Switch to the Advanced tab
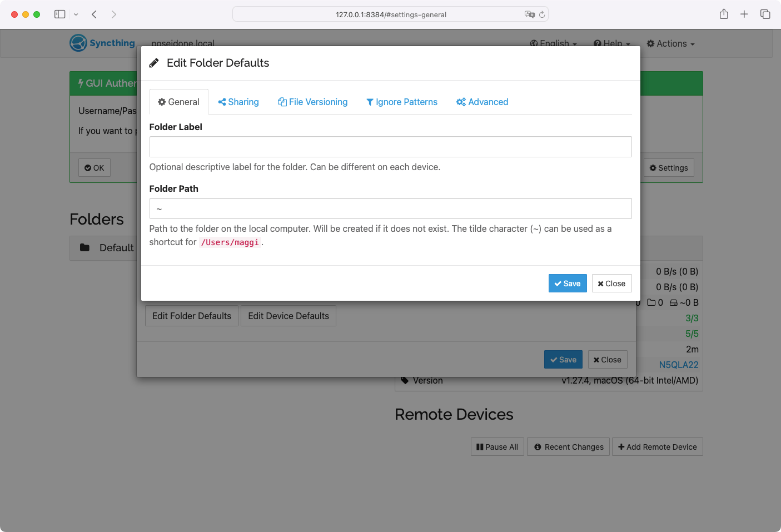Viewport: 781px width, 532px height. pos(482,102)
